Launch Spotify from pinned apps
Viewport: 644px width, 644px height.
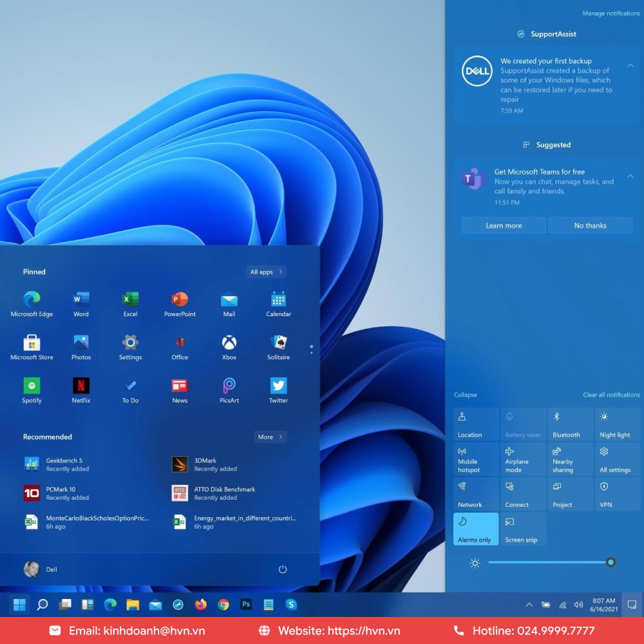(32, 390)
